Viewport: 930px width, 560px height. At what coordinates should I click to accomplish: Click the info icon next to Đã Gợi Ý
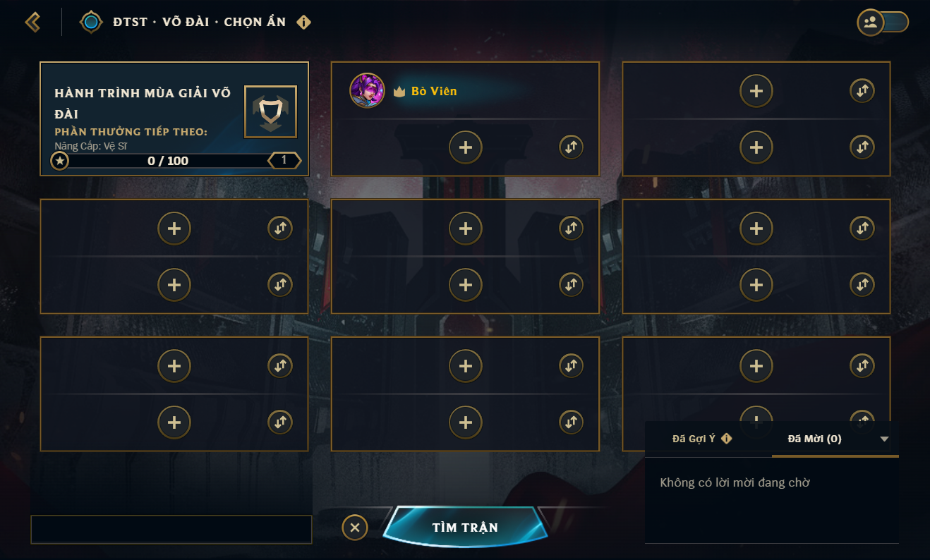[x=726, y=439]
